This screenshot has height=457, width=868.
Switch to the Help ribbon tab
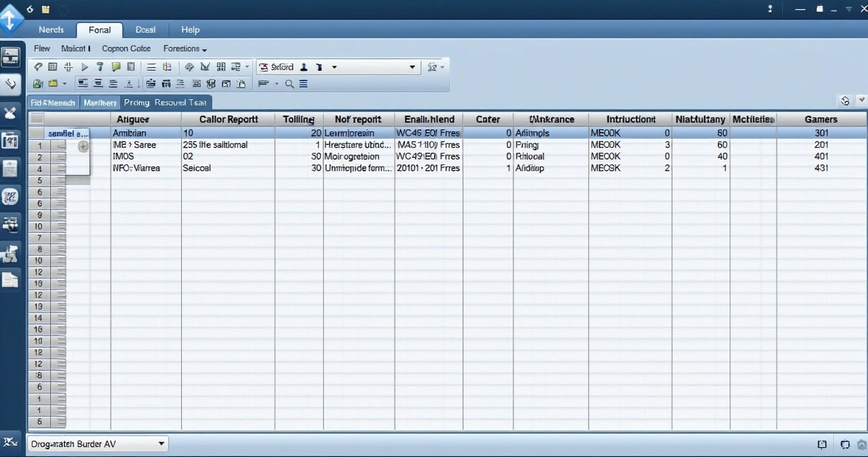190,29
